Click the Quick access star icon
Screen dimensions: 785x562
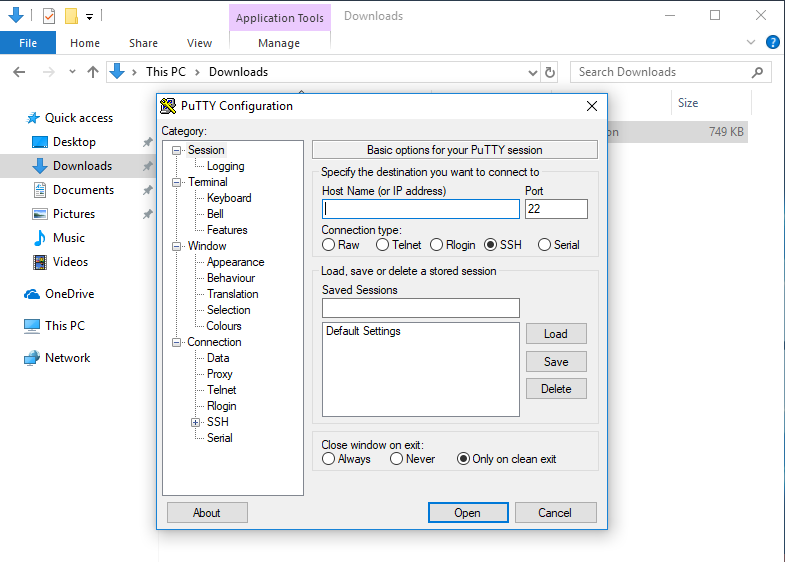coord(33,118)
